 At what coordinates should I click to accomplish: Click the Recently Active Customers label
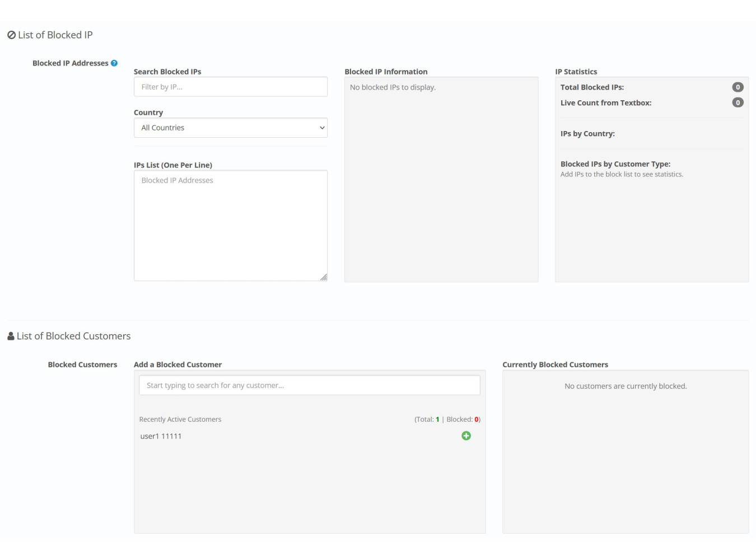point(180,419)
